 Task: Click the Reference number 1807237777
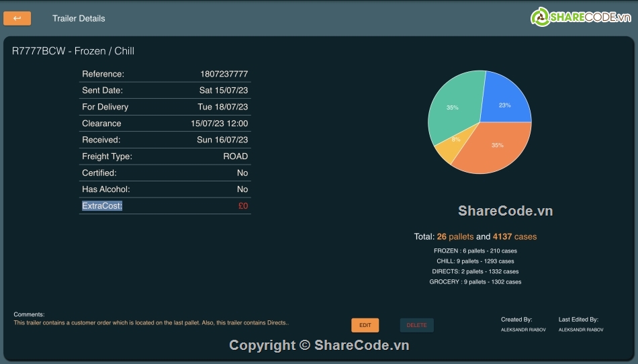[x=224, y=74]
